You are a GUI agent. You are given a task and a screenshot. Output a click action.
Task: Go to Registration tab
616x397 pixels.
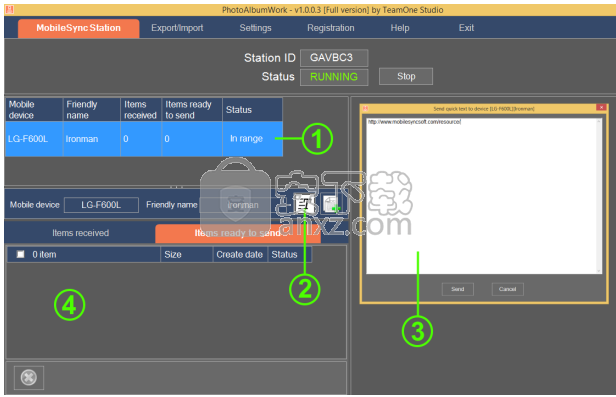click(331, 28)
